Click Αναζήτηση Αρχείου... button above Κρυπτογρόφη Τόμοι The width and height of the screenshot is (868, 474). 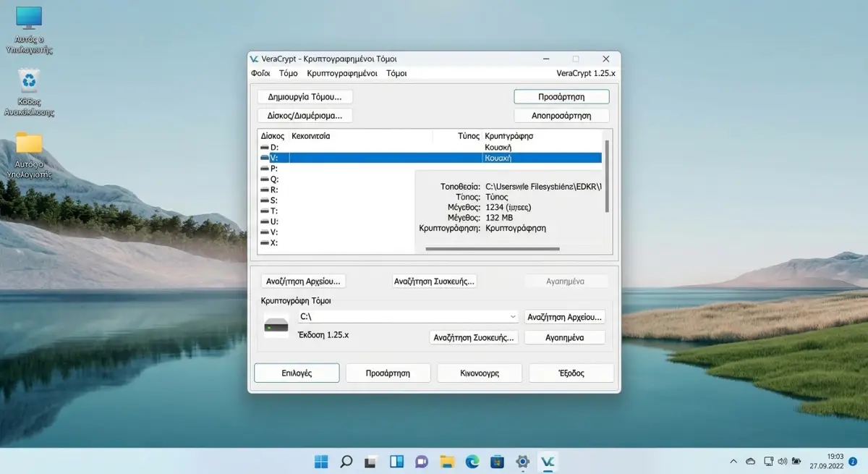pyautogui.click(x=303, y=281)
